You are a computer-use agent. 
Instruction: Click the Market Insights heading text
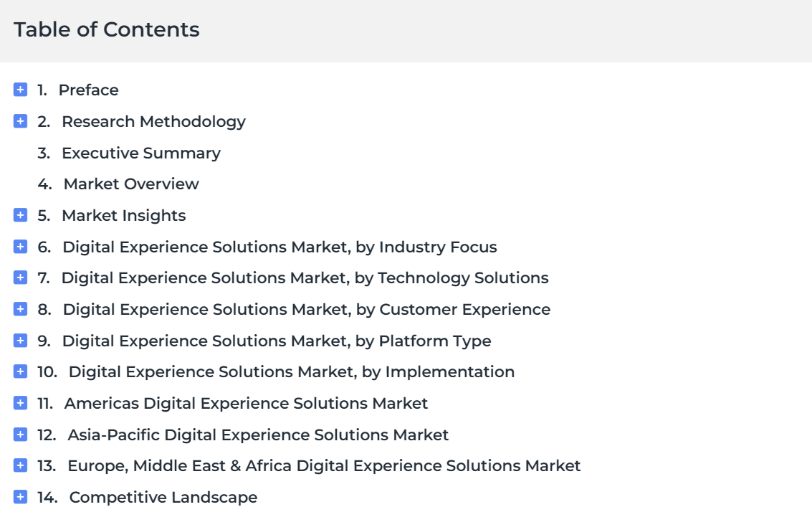pyautogui.click(x=124, y=216)
